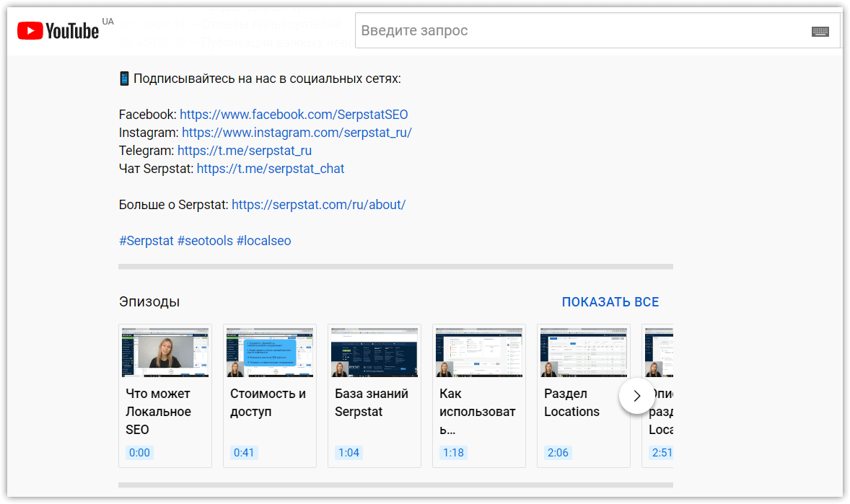Open the on-screen keyboard icon in search
850x504 pixels.
coord(820,32)
